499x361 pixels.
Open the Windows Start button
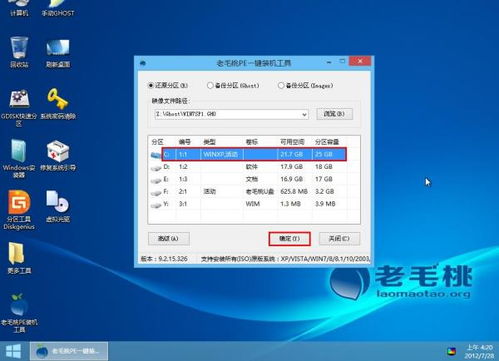coord(13,351)
